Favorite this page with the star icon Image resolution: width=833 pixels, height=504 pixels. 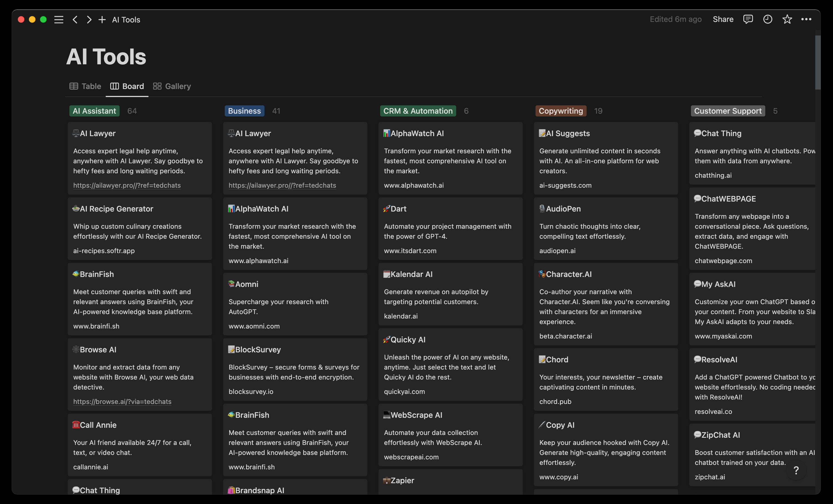tap(787, 19)
